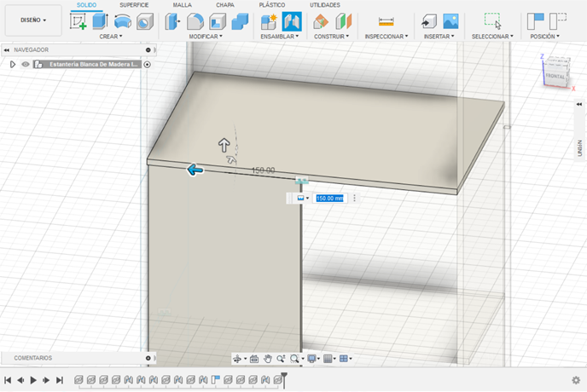587x392 pixels.
Task: Toggle the Navegador panel pin dot
Action: click(x=148, y=49)
